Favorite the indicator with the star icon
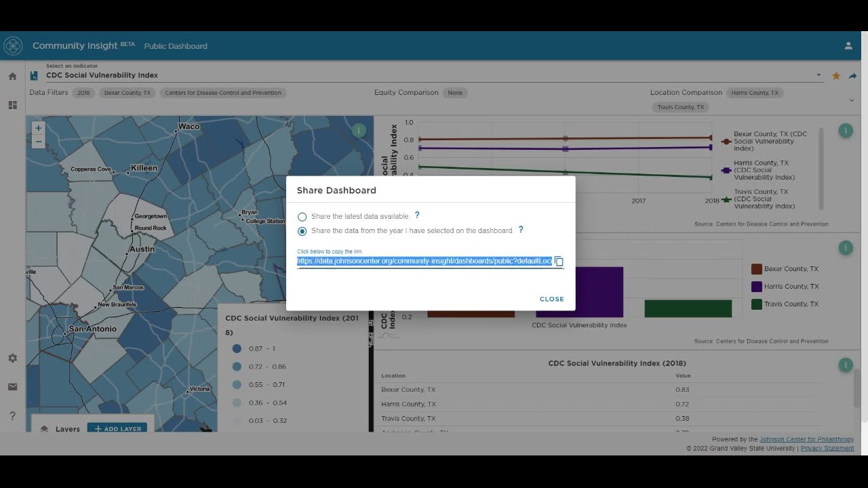The height and width of the screenshot is (488, 868). [x=836, y=76]
